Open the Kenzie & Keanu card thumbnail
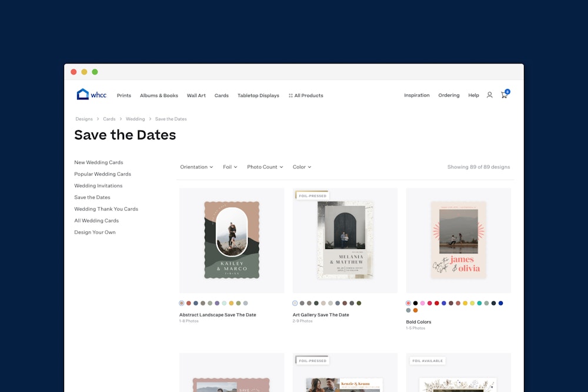Viewport: 588px width, 392px height. click(345, 373)
